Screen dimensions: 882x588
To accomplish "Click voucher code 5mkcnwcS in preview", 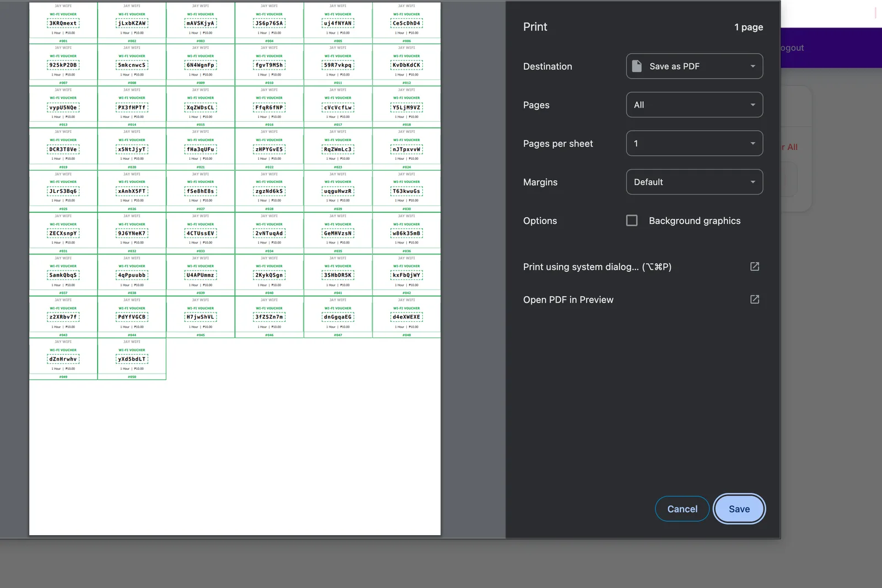I will (132, 65).
